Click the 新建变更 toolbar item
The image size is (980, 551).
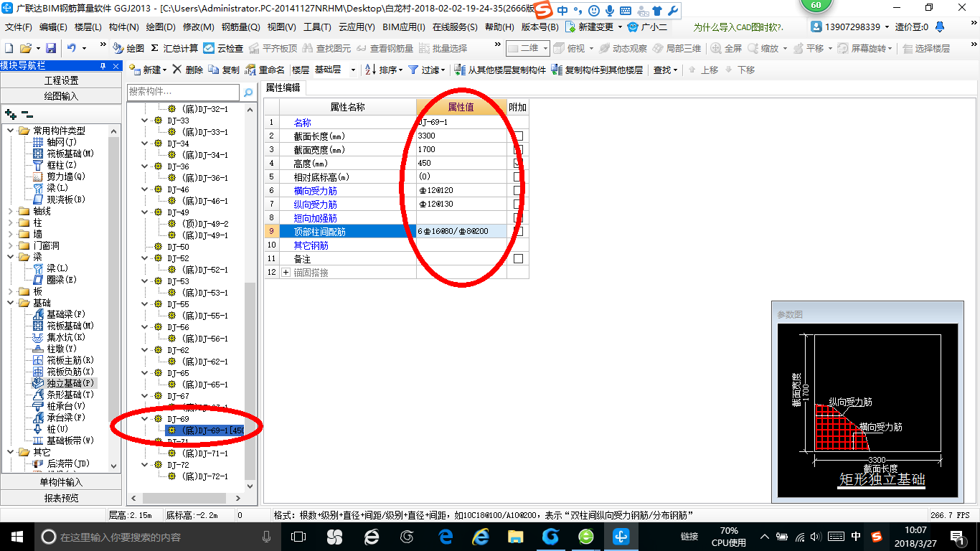click(x=590, y=27)
